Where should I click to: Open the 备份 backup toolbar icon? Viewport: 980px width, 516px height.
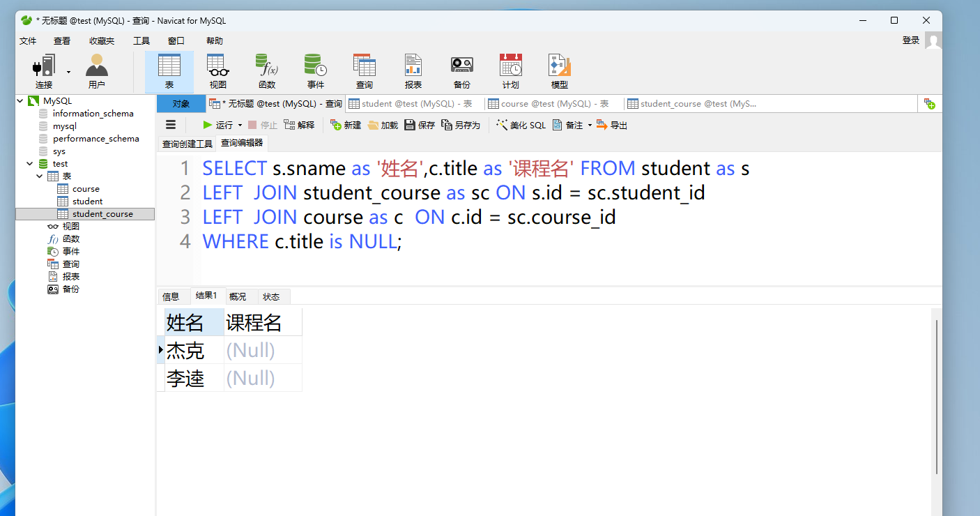coord(462,72)
